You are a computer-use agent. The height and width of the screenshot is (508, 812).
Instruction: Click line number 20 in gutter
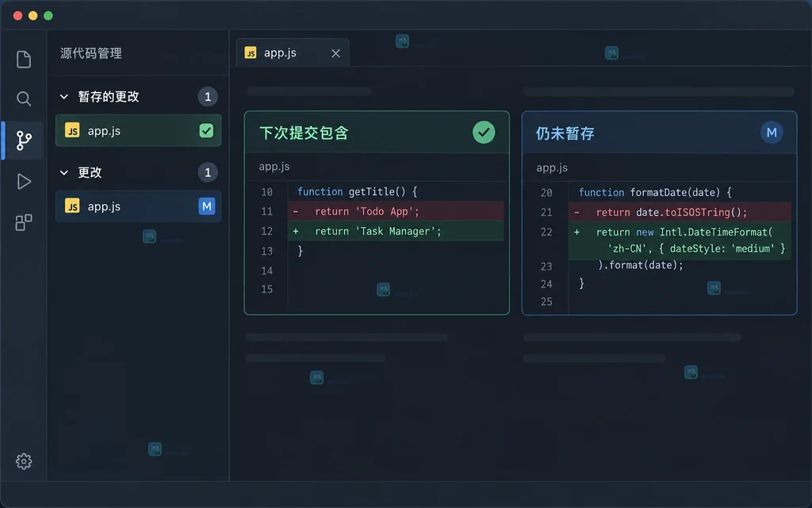pyautogui.click(x=546, y=193)
